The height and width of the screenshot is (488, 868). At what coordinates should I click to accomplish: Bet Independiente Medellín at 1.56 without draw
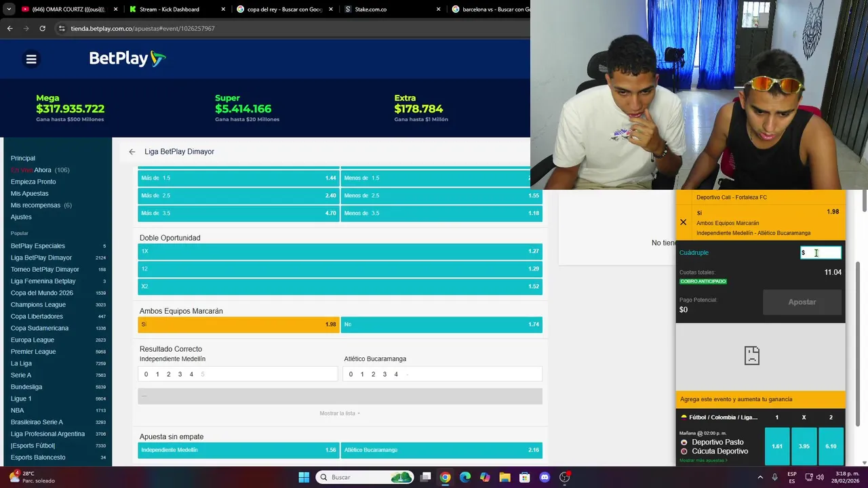pos(239,450)
